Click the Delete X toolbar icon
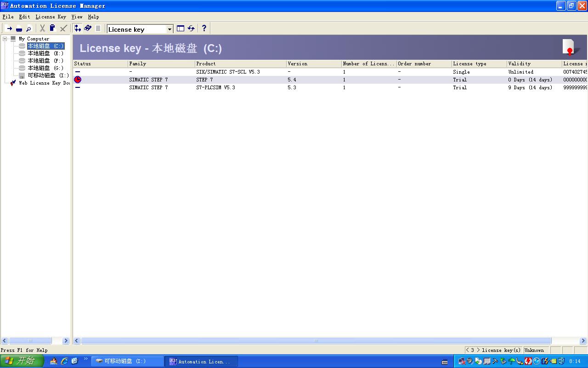 pos(63,29)
